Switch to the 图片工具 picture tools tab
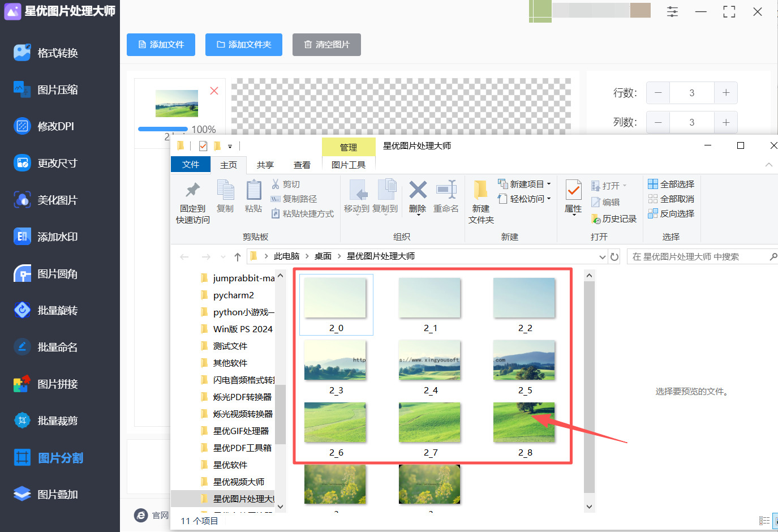Viewport: 778px width, 532px height. coord(349,165)
